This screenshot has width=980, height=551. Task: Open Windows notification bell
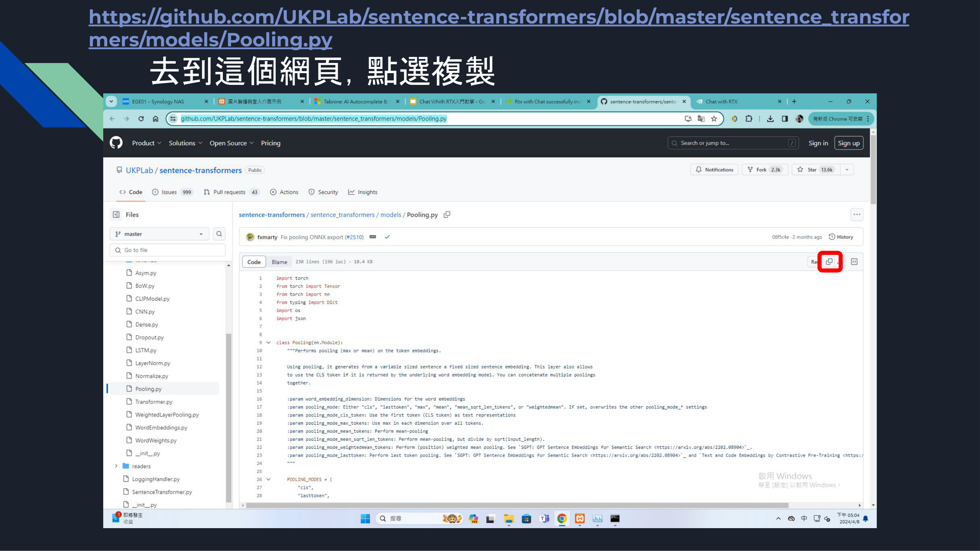(865, 519)
